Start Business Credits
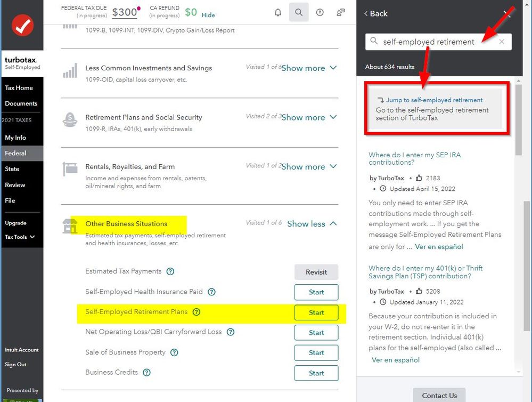 316,373
